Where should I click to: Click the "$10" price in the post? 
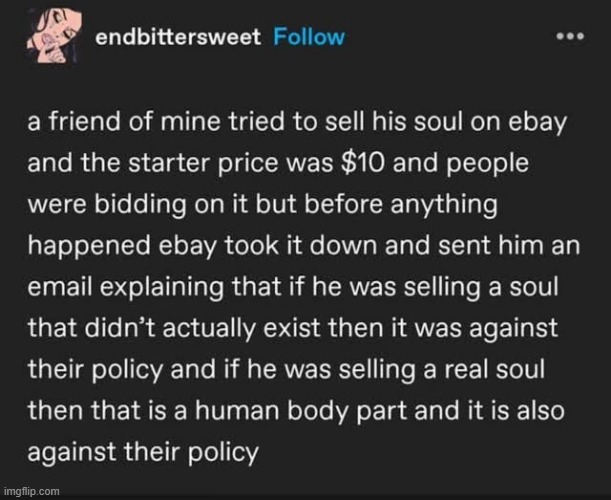click(363, 163)
